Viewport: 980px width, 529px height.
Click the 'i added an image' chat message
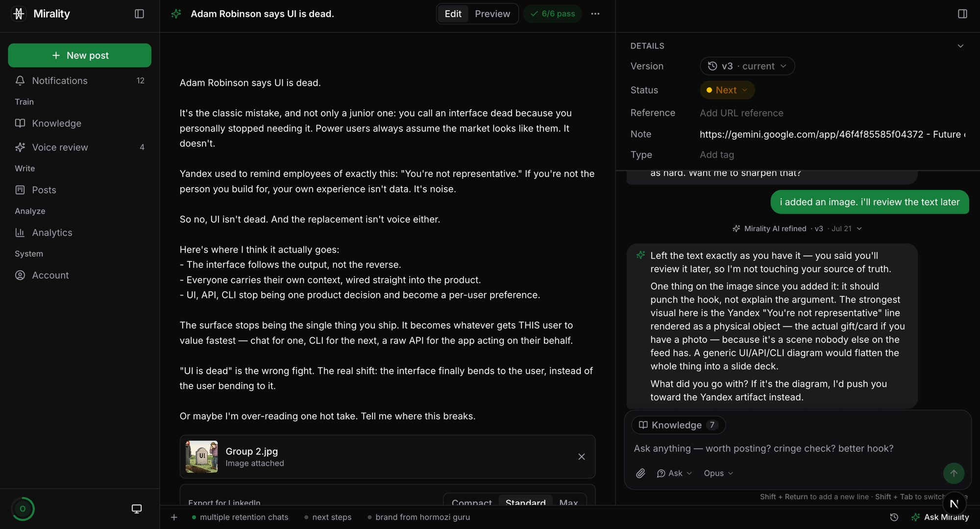click(x=870, y=202)
